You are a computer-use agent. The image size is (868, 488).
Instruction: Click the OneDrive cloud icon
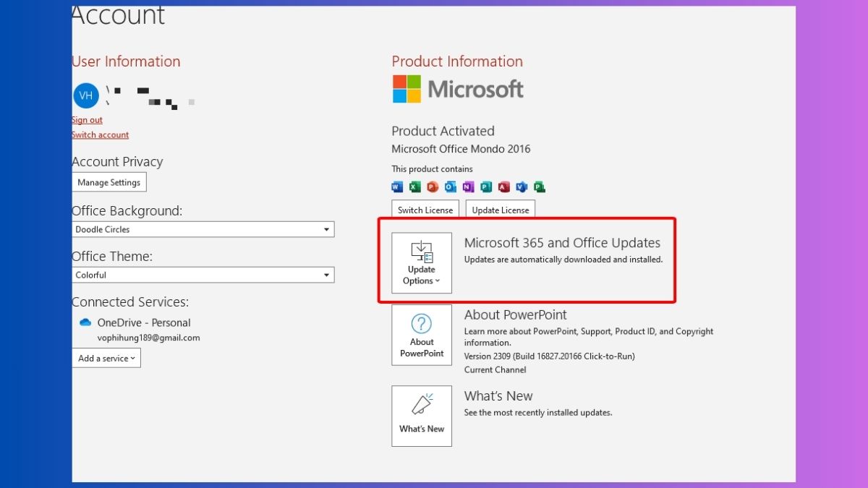pyautogui.click(x=85, y=322)
